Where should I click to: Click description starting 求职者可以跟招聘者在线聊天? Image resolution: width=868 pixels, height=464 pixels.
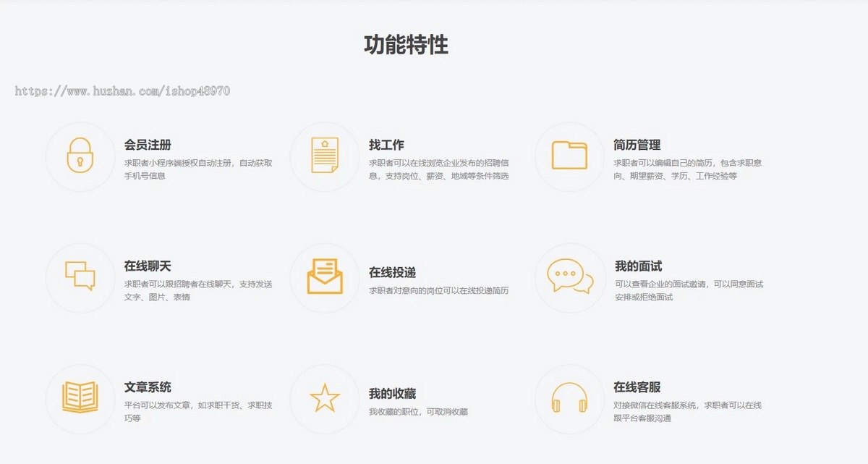click(198, 290)
